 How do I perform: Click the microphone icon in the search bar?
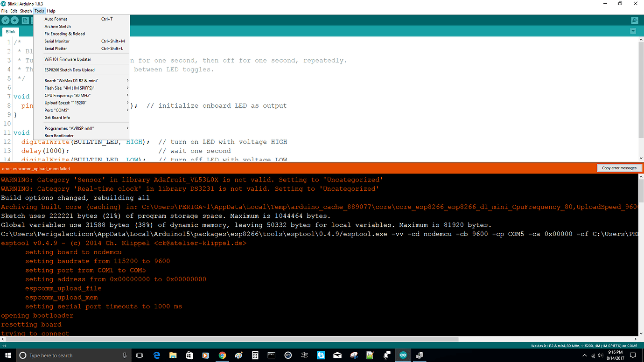click(x=124, y=355)
